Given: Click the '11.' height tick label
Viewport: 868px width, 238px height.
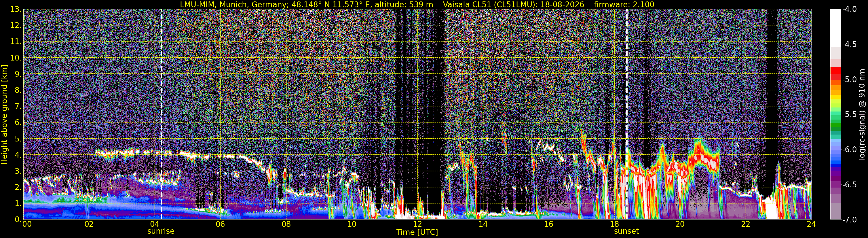Looking at the screenshot, I should click(16, 41).
